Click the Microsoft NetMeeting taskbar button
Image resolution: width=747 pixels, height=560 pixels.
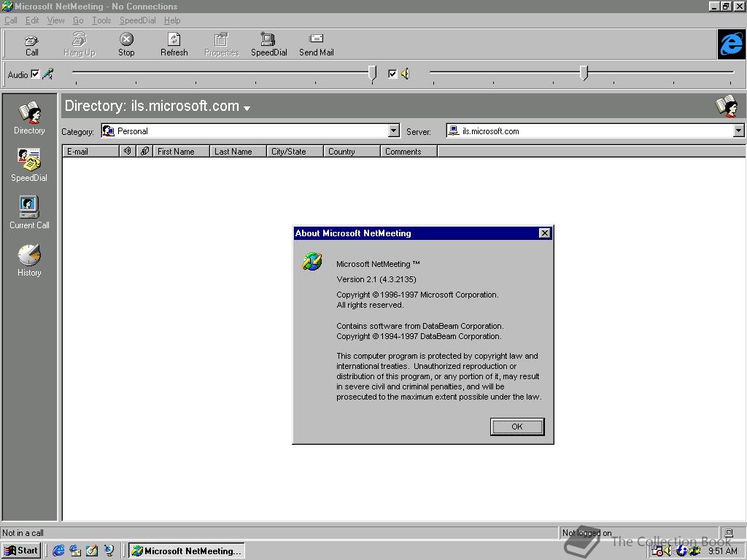point(187,551)
